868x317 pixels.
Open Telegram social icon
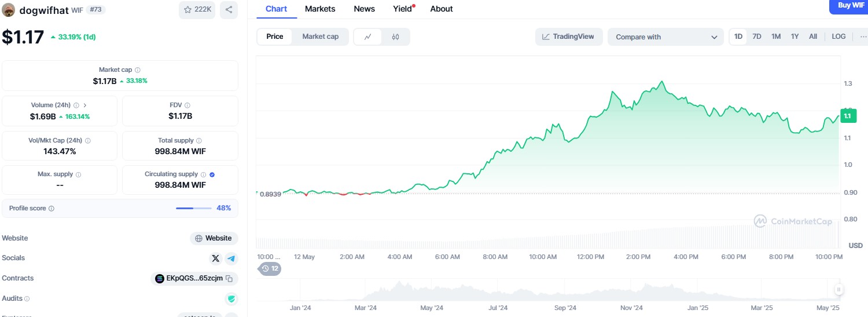(x=231, y=258)
